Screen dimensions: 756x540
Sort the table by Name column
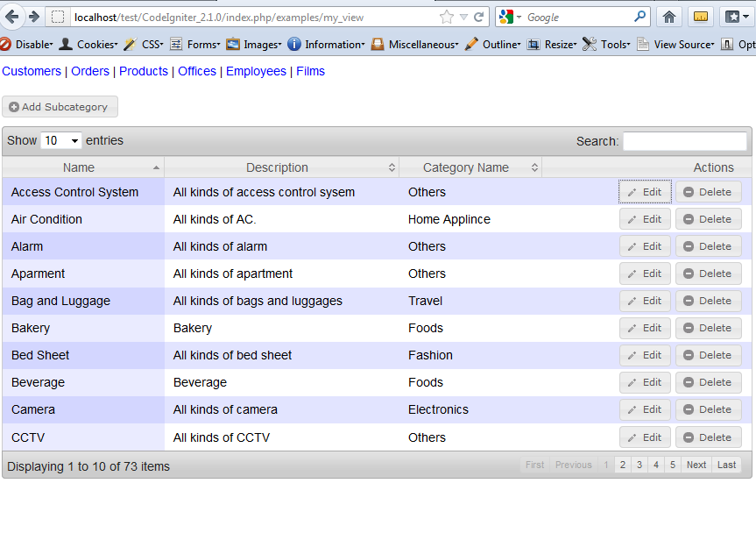coord(83,167)
